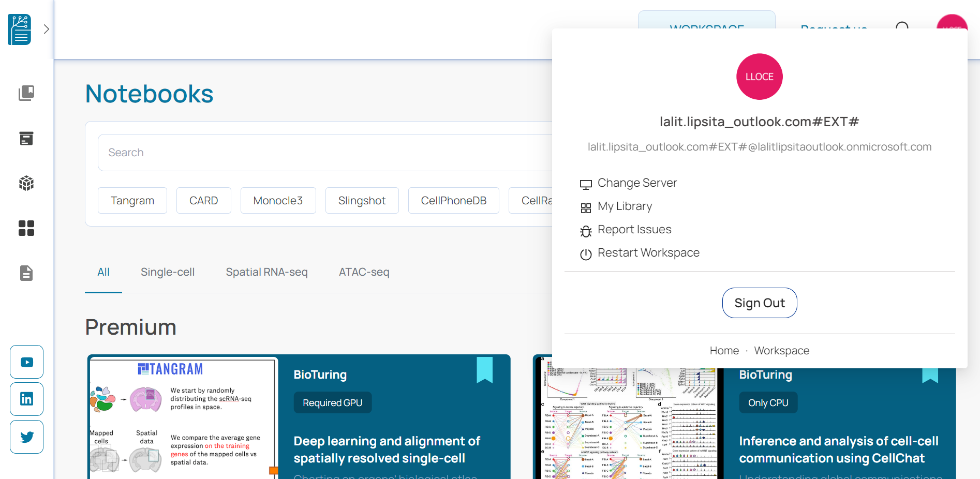Expand the sidebar with the chevron arrow
Image resolution: width=980 pixels, height=479 pixels.
(x=46, y=29)
